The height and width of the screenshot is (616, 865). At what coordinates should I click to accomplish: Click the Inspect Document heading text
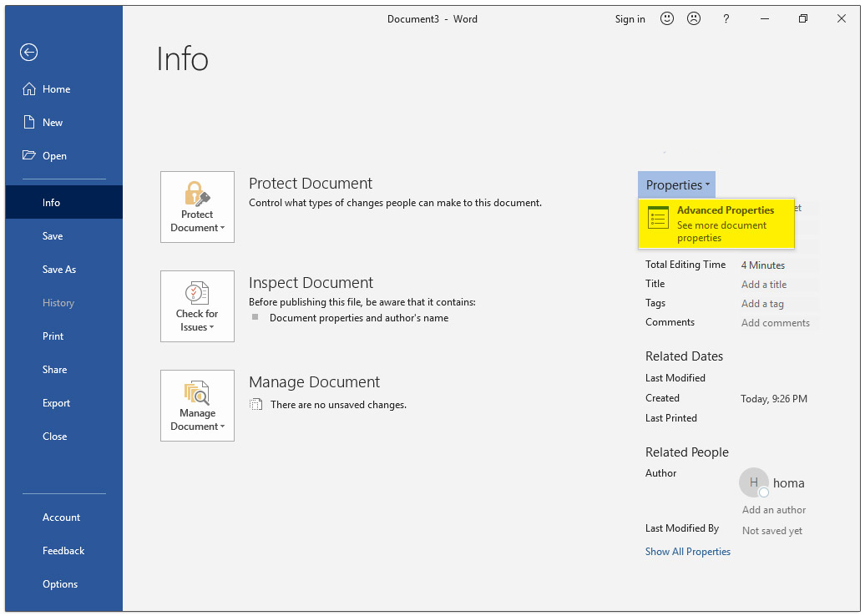311,282
